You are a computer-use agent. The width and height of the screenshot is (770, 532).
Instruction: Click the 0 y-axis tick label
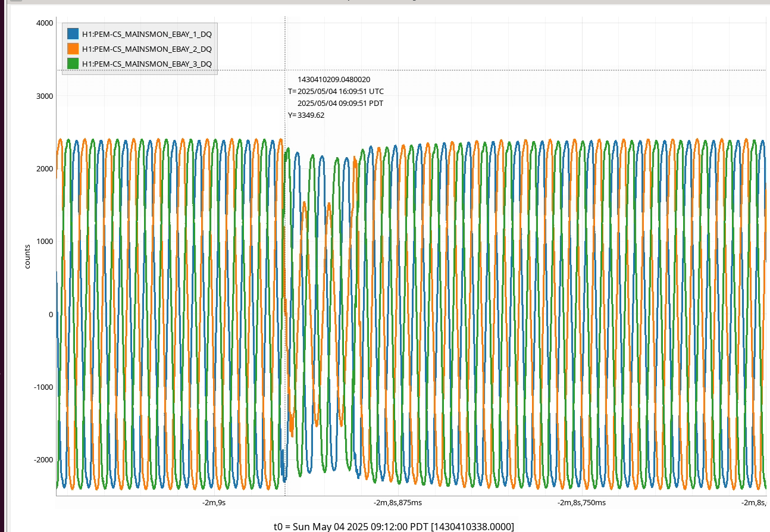coord(51,314)
